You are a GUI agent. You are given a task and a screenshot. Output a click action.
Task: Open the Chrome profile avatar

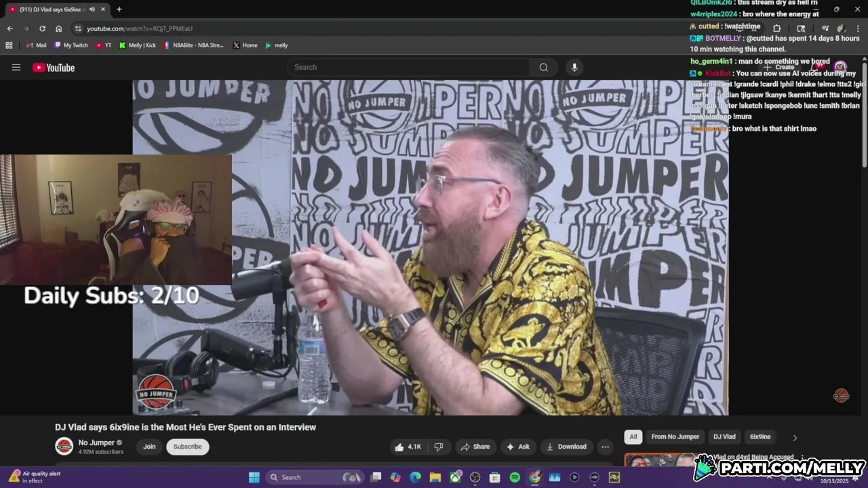point(841,28)
